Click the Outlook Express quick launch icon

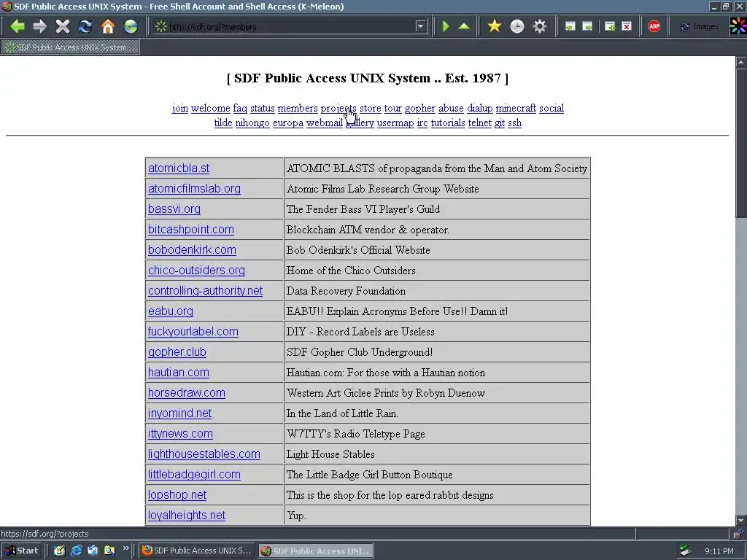93,551
